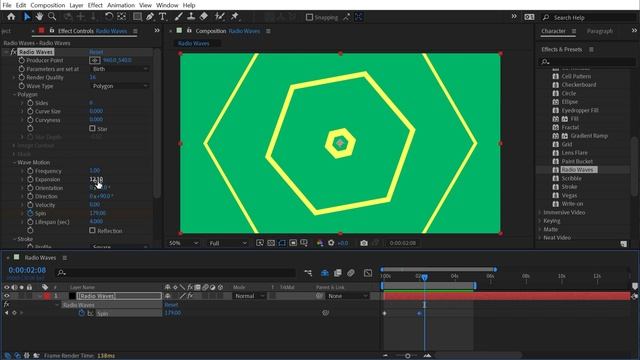Toggle the Snapping checkbox
Image resolution: width=640 pixels, height=360 pixels.
[x=309, y=17]
